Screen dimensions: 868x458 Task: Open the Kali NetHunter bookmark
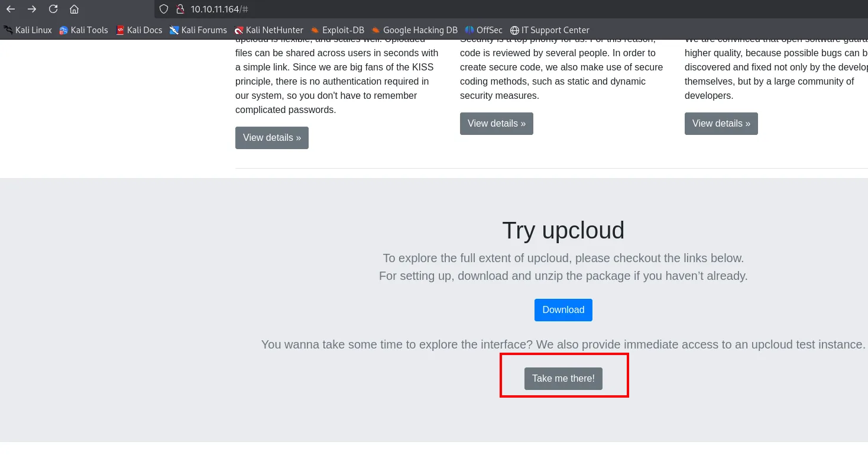tap(268, 30)
